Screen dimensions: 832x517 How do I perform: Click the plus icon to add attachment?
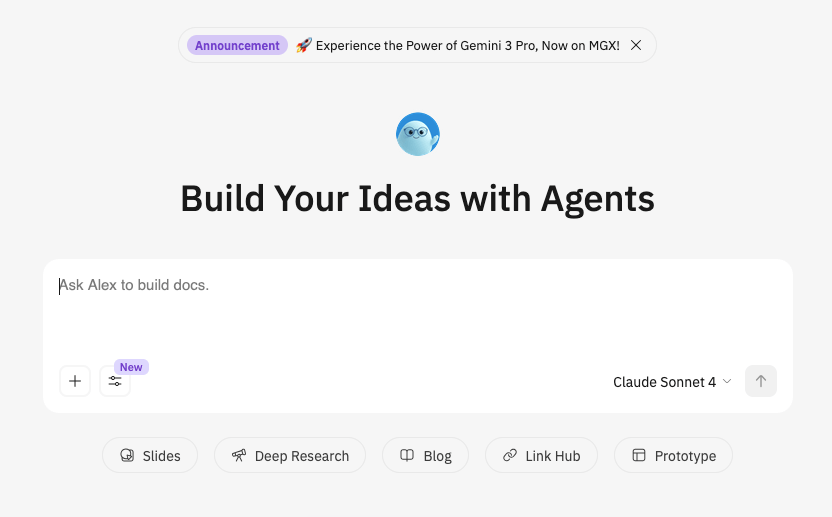tap(75, 381)
